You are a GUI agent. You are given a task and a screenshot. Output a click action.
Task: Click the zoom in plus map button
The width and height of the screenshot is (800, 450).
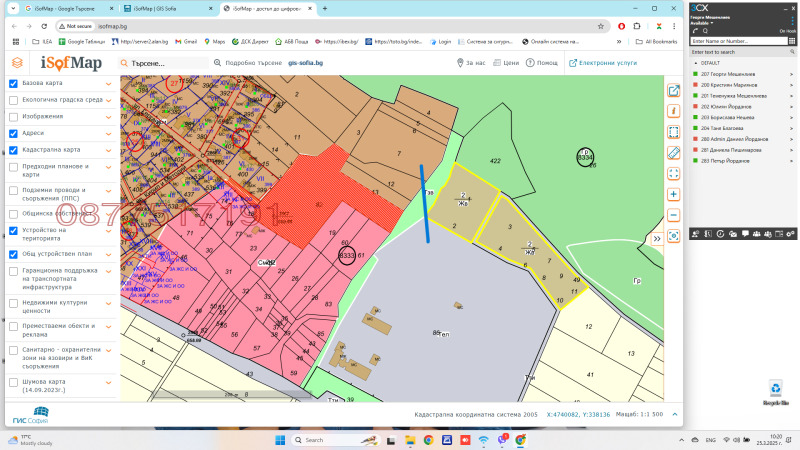(673, 194)
